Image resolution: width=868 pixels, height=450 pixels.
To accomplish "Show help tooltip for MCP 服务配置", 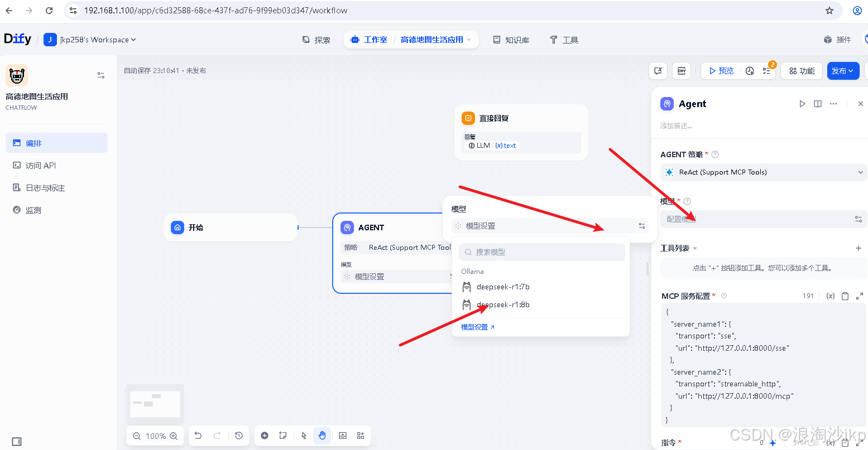I will [724, 296].
